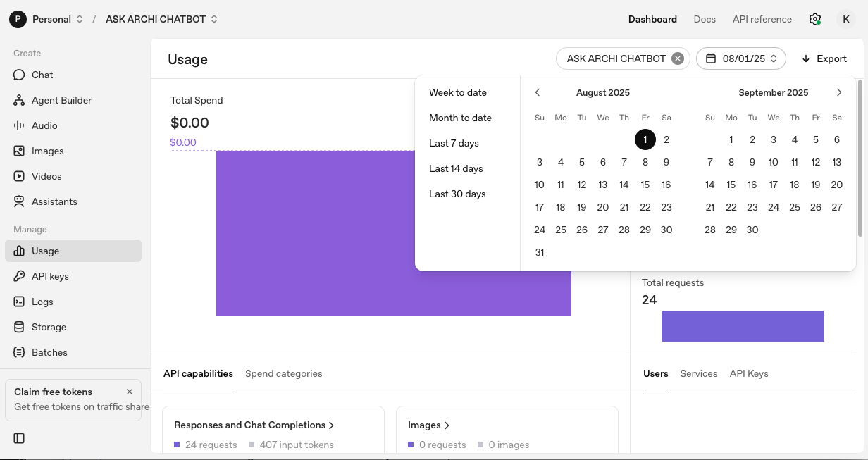Pick August 15 in the calendar
Image resolution: width=868 pixels, height=460 pixels.
pyautogui.click(x=645, y=185)
